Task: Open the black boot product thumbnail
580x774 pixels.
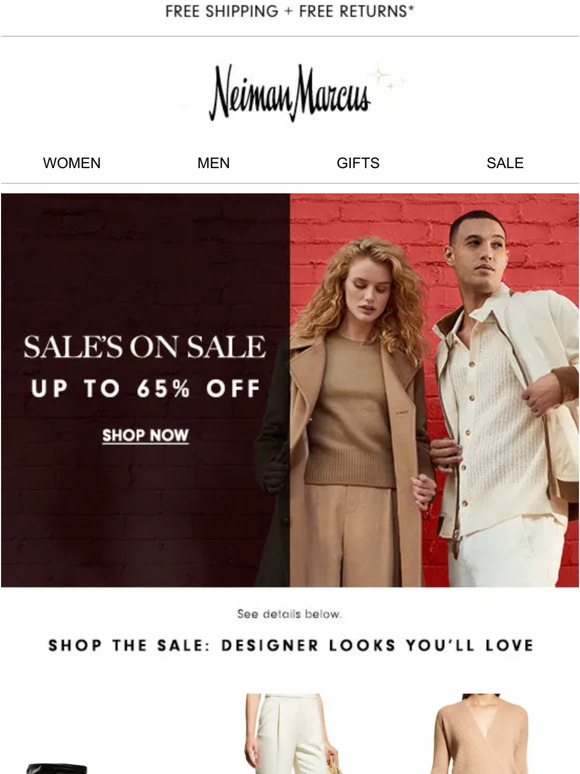Action: (x=58, y=768)
